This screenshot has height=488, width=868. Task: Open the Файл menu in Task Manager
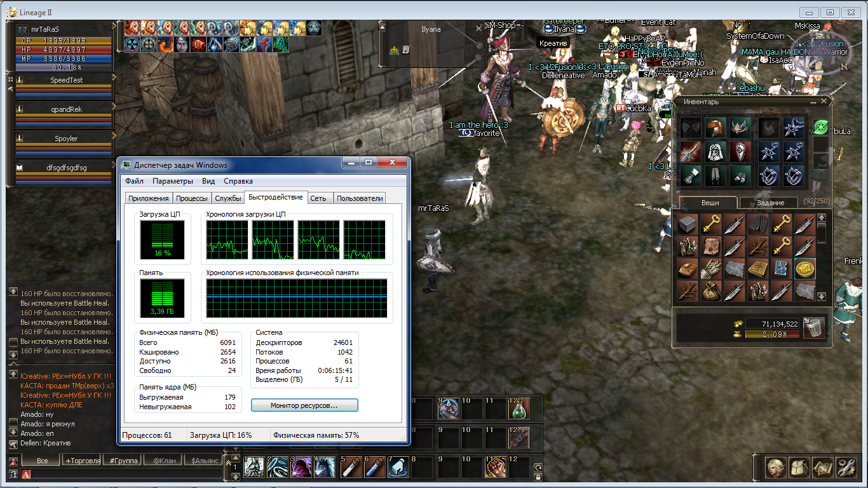coord(134,181)
